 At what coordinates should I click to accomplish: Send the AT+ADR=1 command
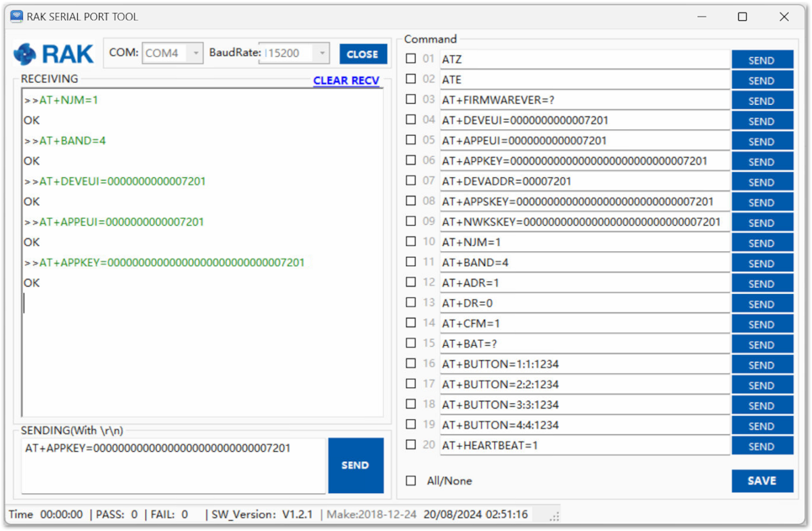(x=762, y=284)
